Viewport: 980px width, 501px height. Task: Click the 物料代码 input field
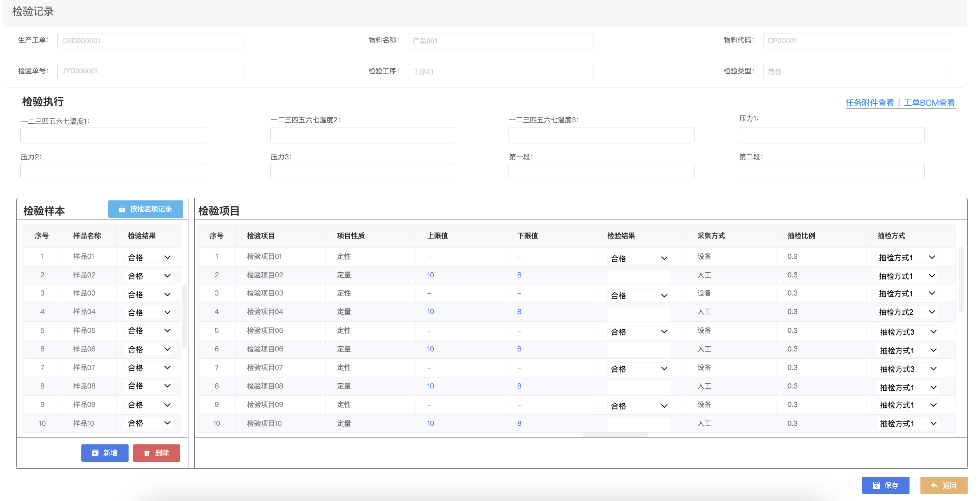tap(856, 41)
